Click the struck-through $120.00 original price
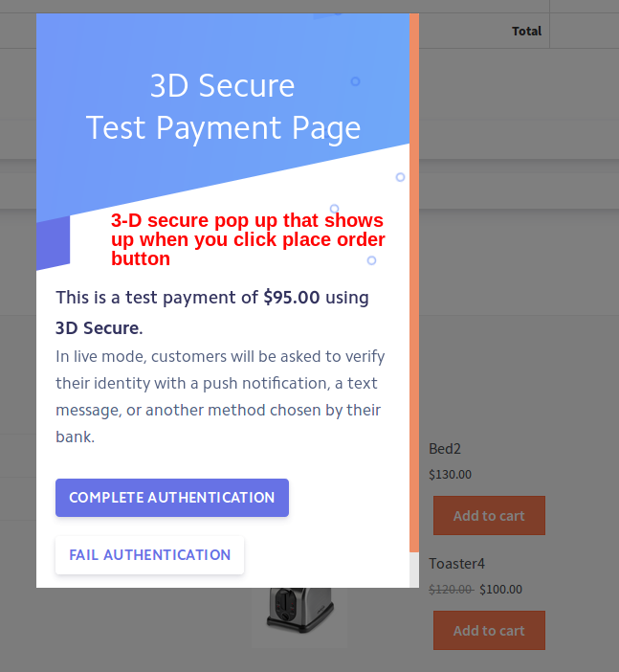This screenshot has width=619, height=672. click(450, 589)
